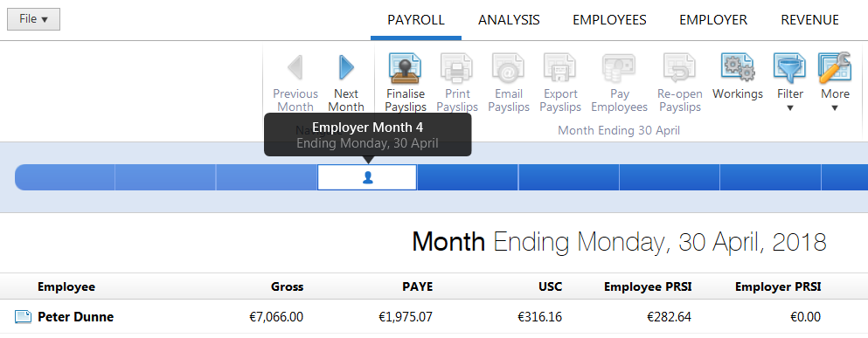The image size is (868, 338).
Task: Click the Previous Month arrow icon
Action: [x=295, y=67]
